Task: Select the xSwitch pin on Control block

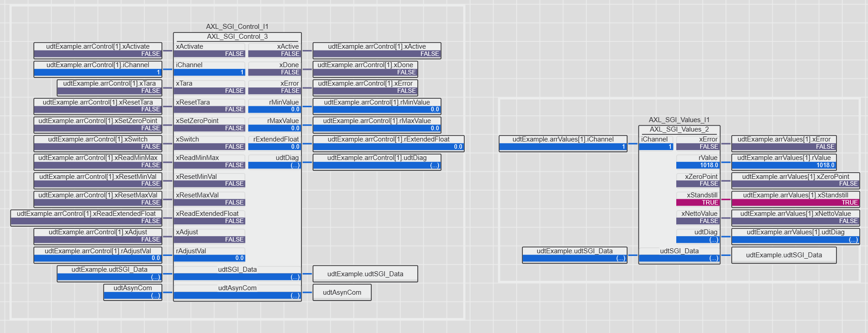Action: (210, 143)
